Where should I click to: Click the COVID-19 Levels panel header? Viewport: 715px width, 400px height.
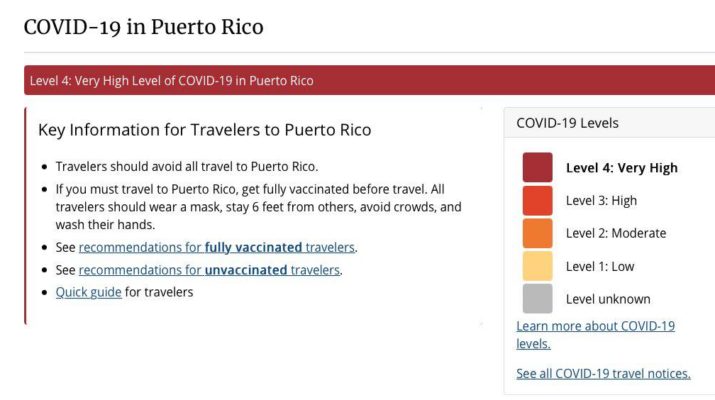point(609,123)
